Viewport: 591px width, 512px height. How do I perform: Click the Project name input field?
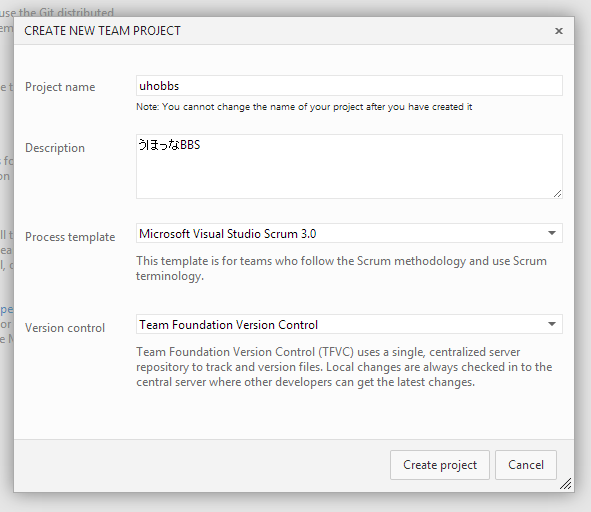(x=349, y=86)
